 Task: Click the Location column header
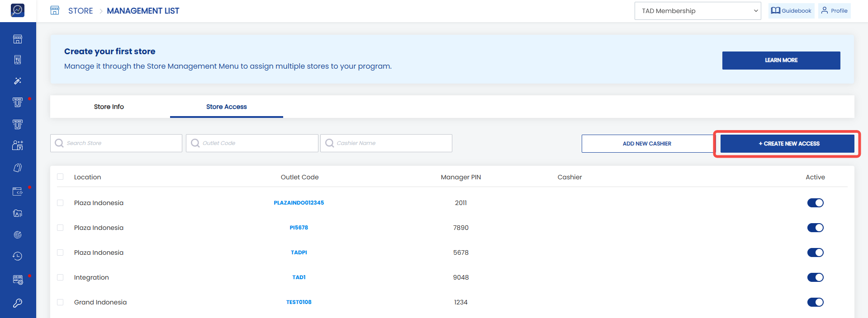click(x=88, y=177)
